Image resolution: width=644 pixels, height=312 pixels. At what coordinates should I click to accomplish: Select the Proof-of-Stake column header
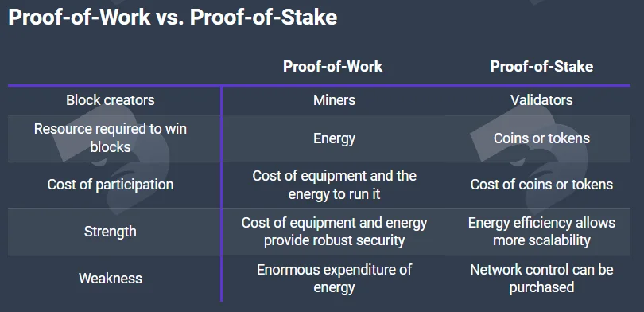[541, 67]
